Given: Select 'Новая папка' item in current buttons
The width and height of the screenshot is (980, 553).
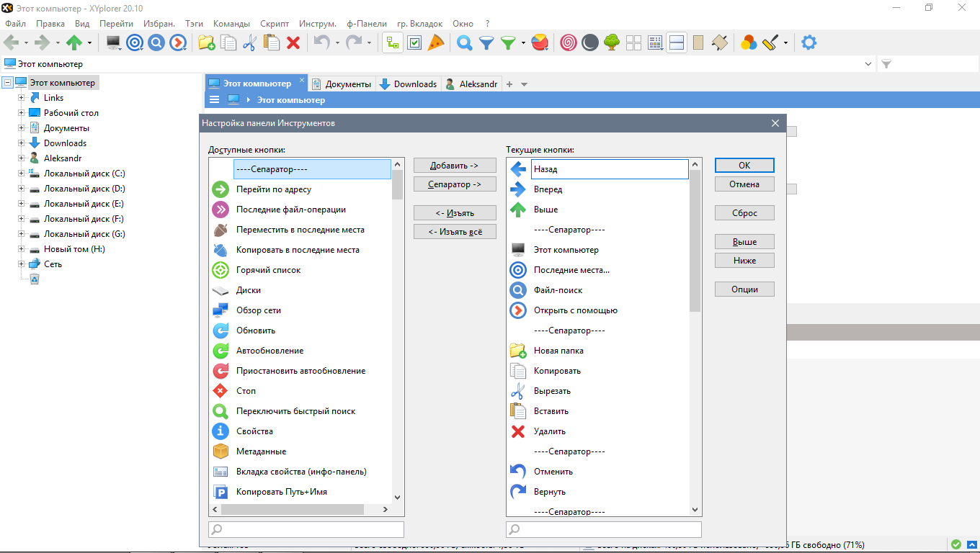Looking at the screenshot, I should [x=558, y=351].
